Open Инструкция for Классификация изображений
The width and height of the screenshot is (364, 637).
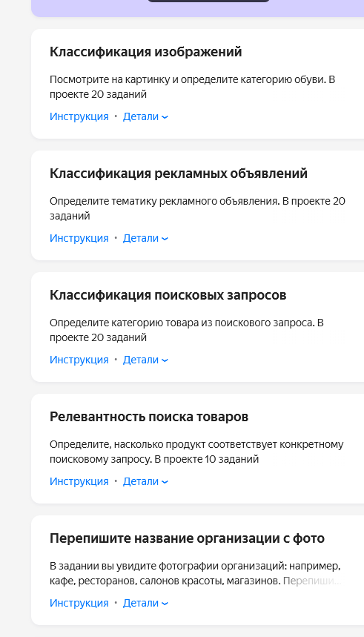[79, 116]
